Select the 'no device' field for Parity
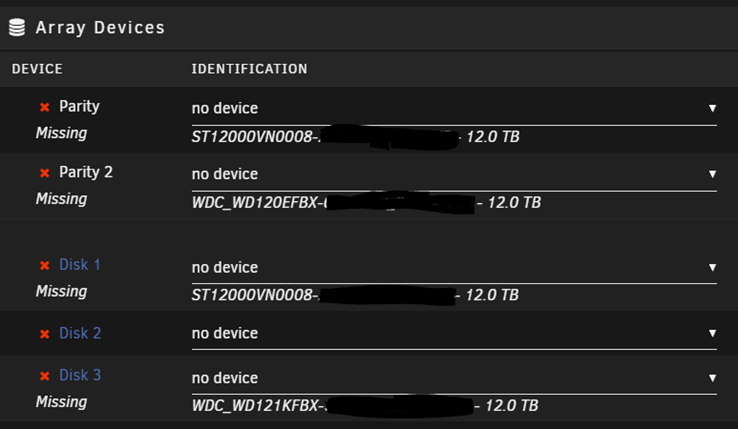Viewport: 738px width, 429px height. point(454,109)
